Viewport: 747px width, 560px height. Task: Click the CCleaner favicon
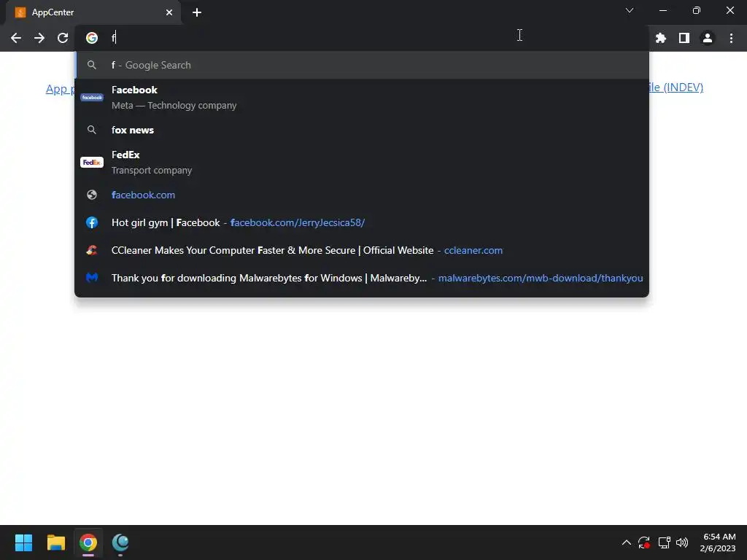pos(92,250)
